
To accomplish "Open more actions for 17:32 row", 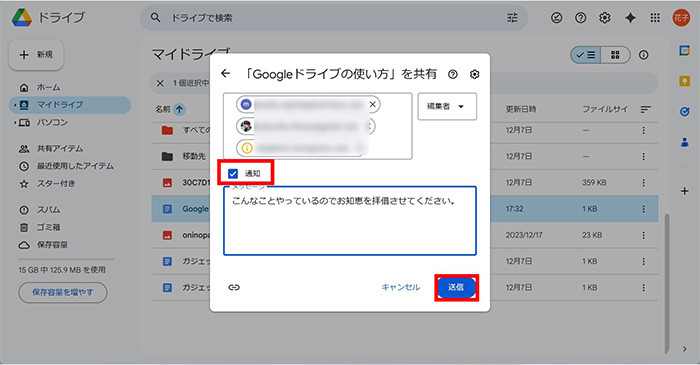I will (643, 209).
